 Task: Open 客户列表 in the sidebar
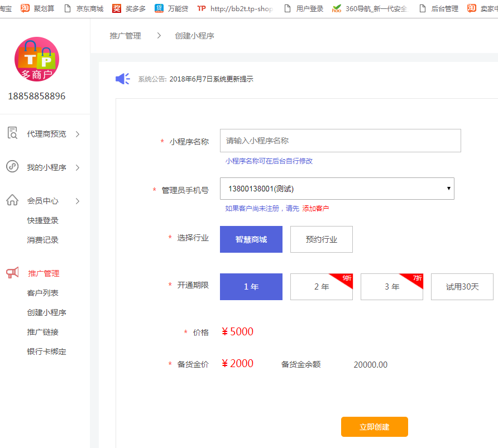43,293
